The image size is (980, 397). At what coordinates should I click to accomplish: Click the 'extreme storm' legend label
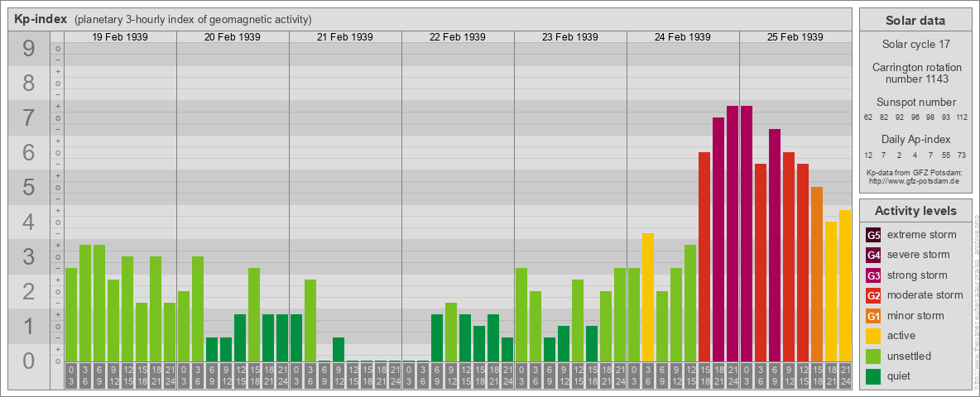pyautogui.click(x=922, y=235)
